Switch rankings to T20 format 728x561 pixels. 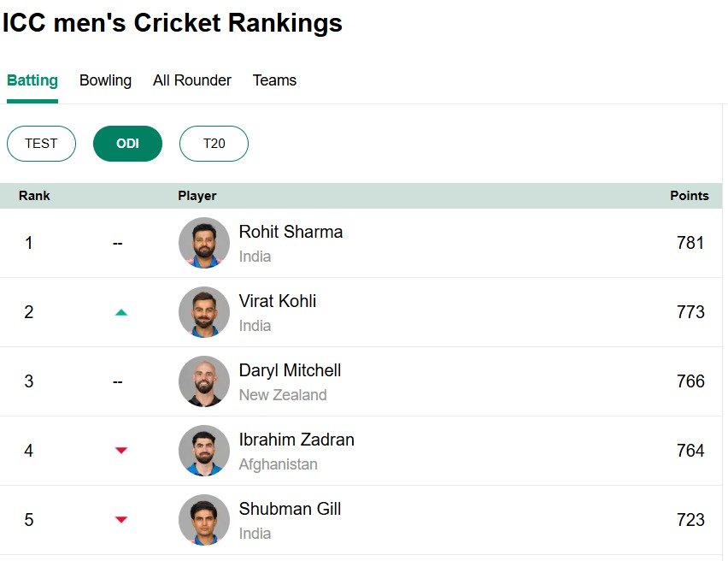[214, 144]
